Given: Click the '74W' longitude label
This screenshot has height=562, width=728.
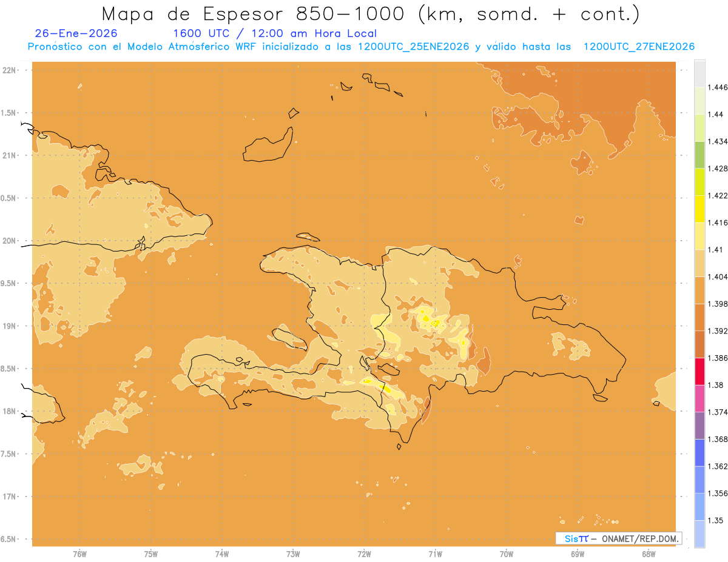Looking at the screenshot, I should [222, 554].
